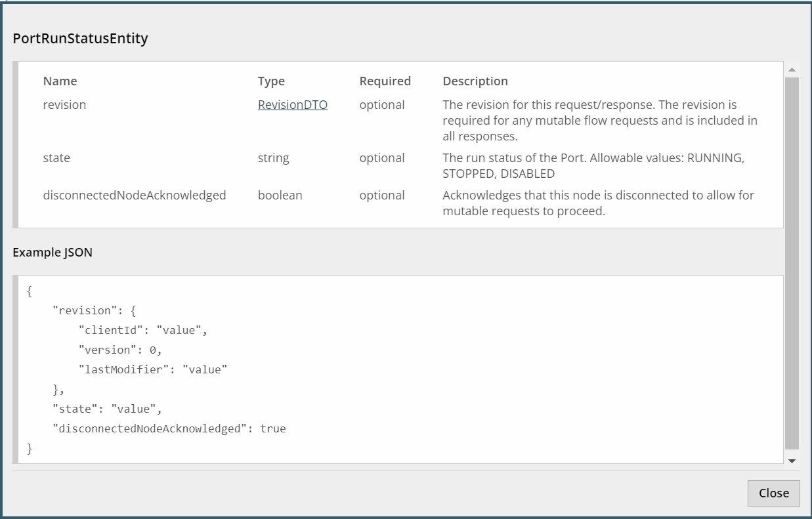Select the state field name

(x=56, y=158)
